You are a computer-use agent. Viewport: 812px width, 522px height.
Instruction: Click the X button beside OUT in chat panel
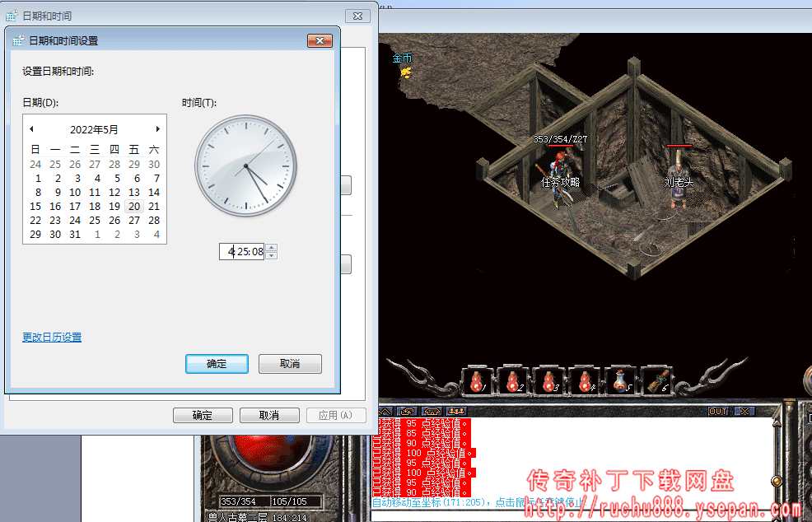tap(744, 411)
